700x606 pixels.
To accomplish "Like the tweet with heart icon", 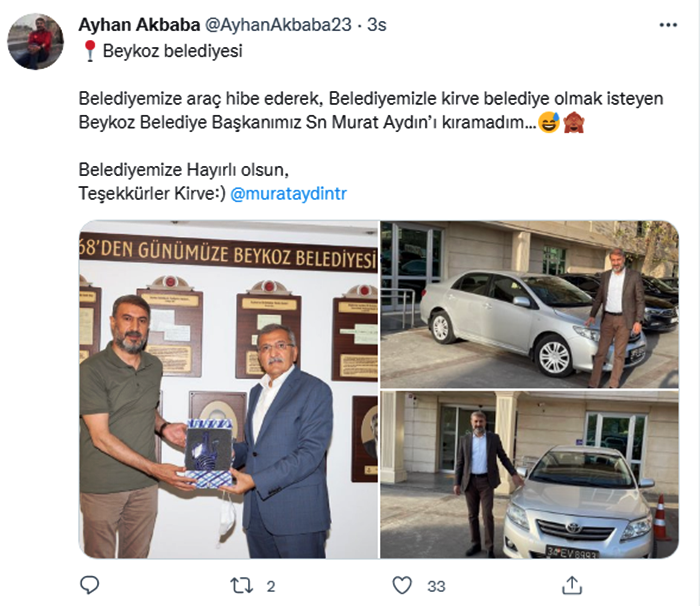I will pyautogui.click(x=402, y=585).
